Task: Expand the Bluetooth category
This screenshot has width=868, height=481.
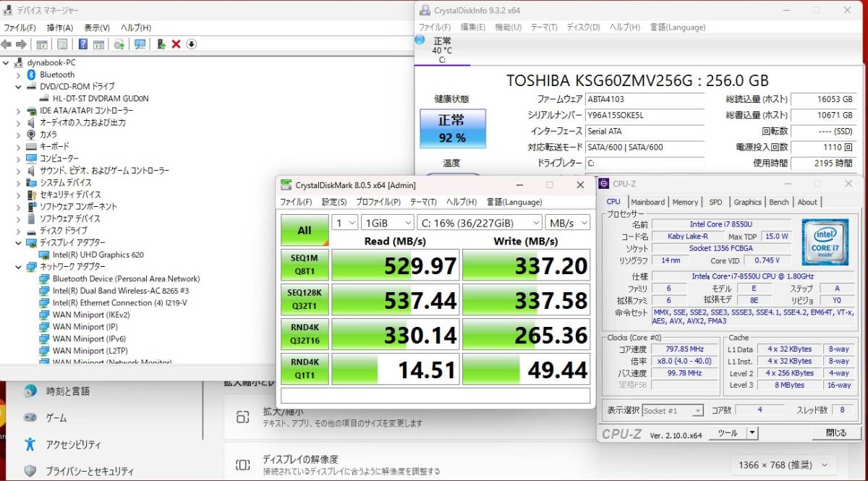Action: tap(19, 75)
